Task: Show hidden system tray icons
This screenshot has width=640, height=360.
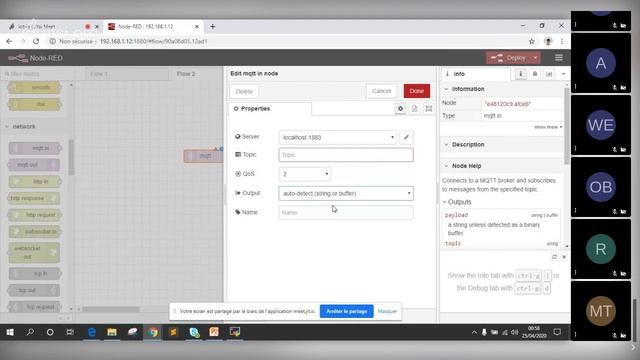Action: [x=474, y=332]
